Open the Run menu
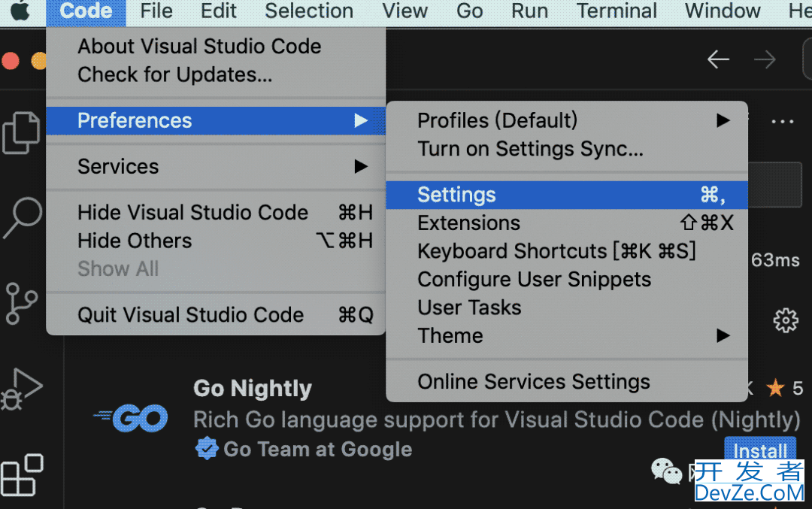The image size is (812, 509). (x=530, y=11)
